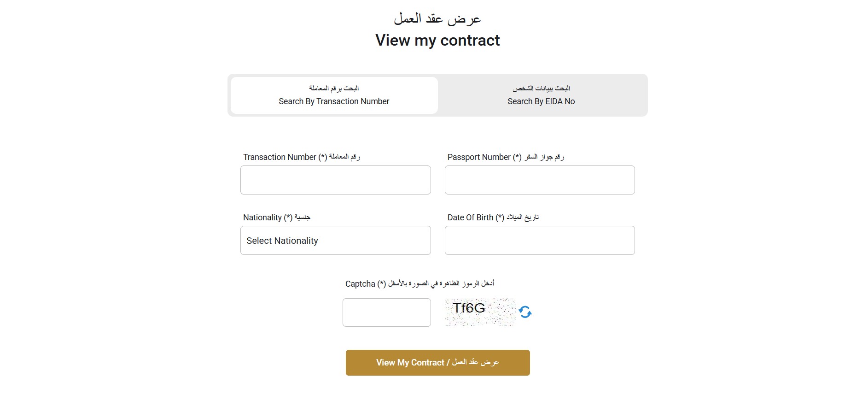
Task: Switch to the Search By EIDA No tab
Action: pos(541,95)
